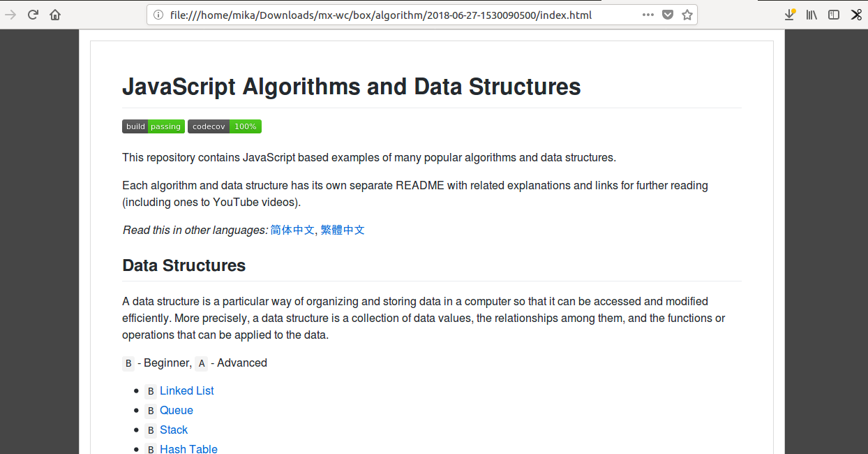Screen dimensions: 868x454
Task: Open the page actions three-dot menu
Action: 648,15
